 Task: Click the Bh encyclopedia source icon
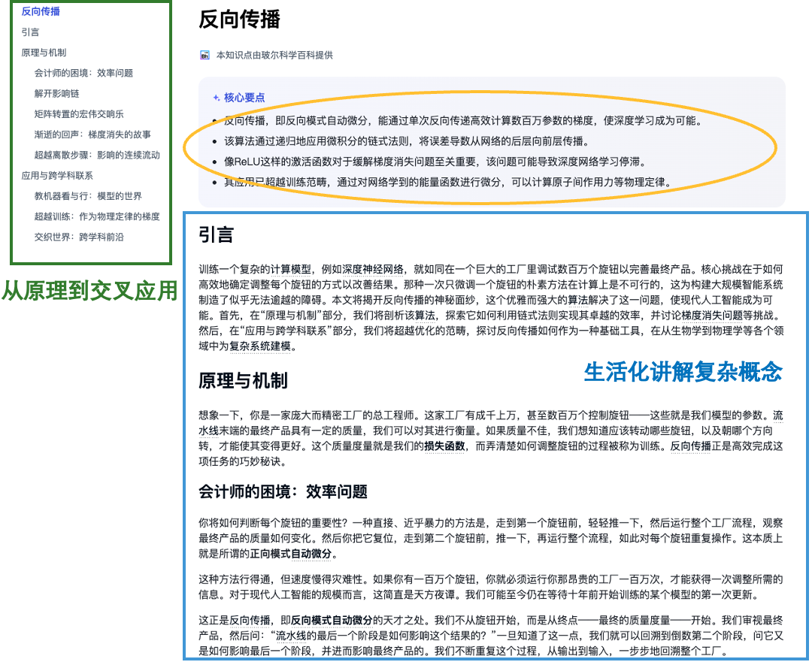pos(205,54)
